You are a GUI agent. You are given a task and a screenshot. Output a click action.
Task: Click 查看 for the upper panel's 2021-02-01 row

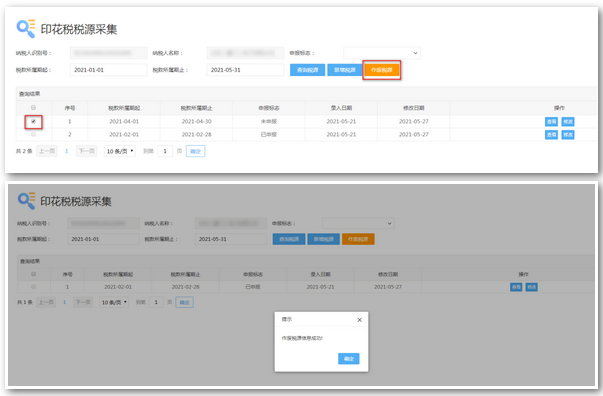click(x=551, y=135)
